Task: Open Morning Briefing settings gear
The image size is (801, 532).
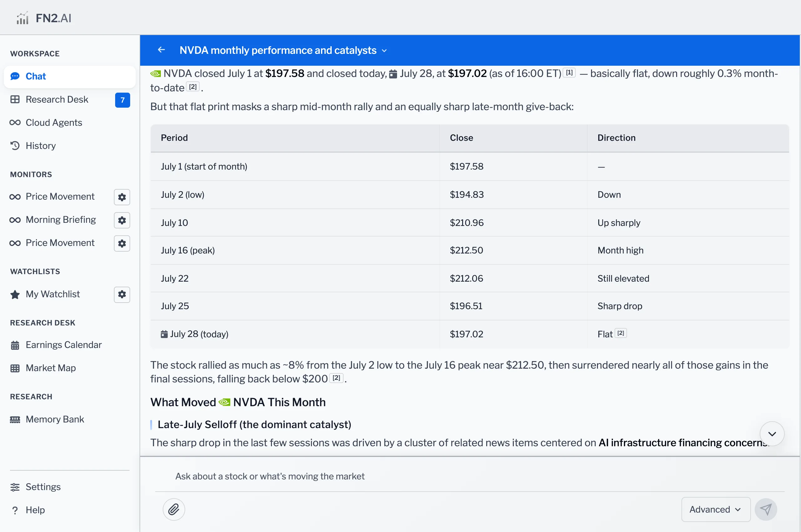Action: [122, 220]
